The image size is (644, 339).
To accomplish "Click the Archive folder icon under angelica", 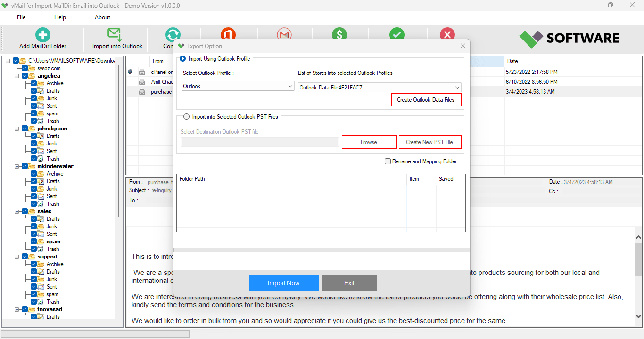I will 41,83.
